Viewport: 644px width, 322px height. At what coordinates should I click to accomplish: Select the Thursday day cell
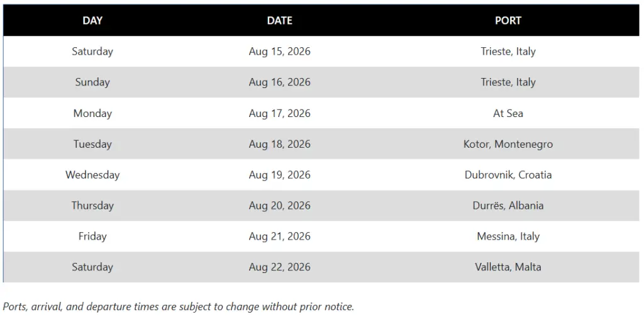tap(92, 206)
